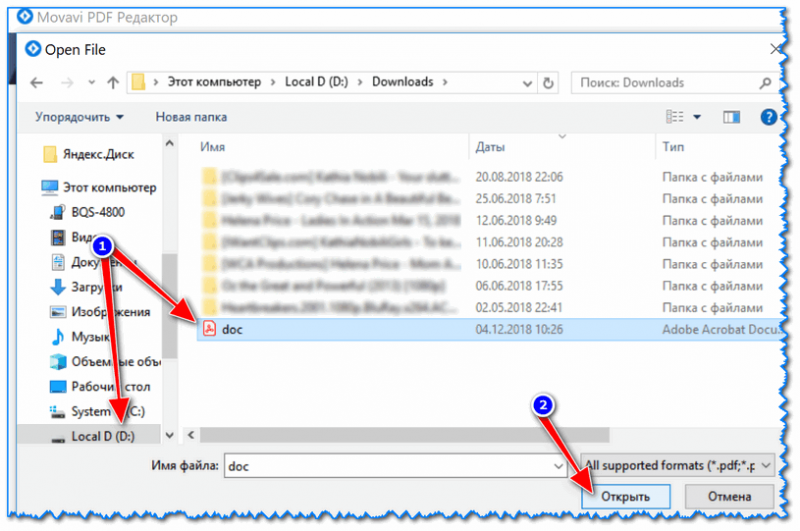Open 'Изображения' folder in sidebar
This screenshot has width=800, height=531.
100,312
